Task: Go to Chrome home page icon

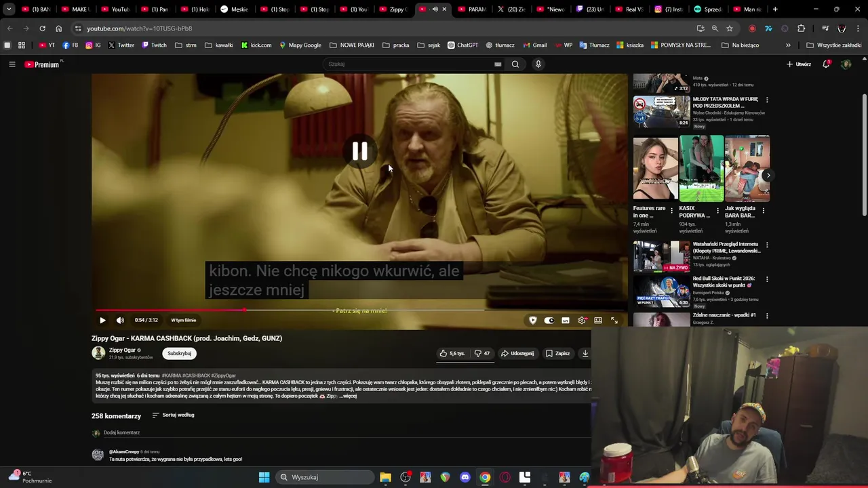Action: (58, 28)
